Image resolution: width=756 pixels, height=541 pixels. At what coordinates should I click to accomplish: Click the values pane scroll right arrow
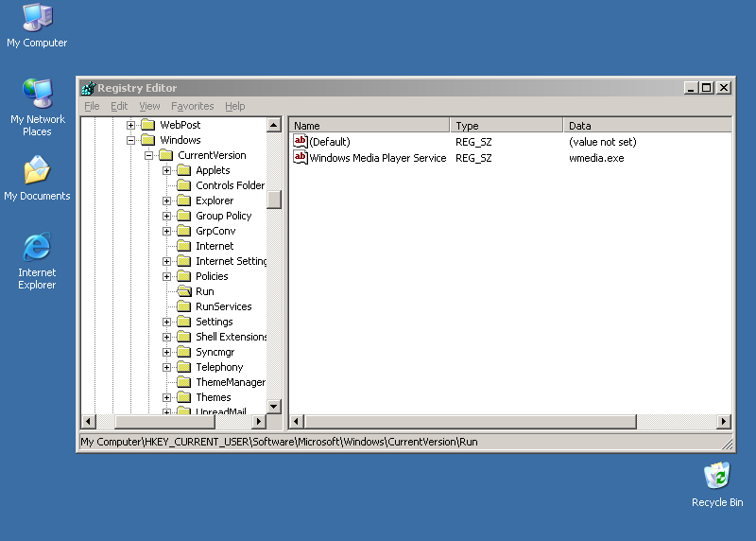(x=724, y=421)
